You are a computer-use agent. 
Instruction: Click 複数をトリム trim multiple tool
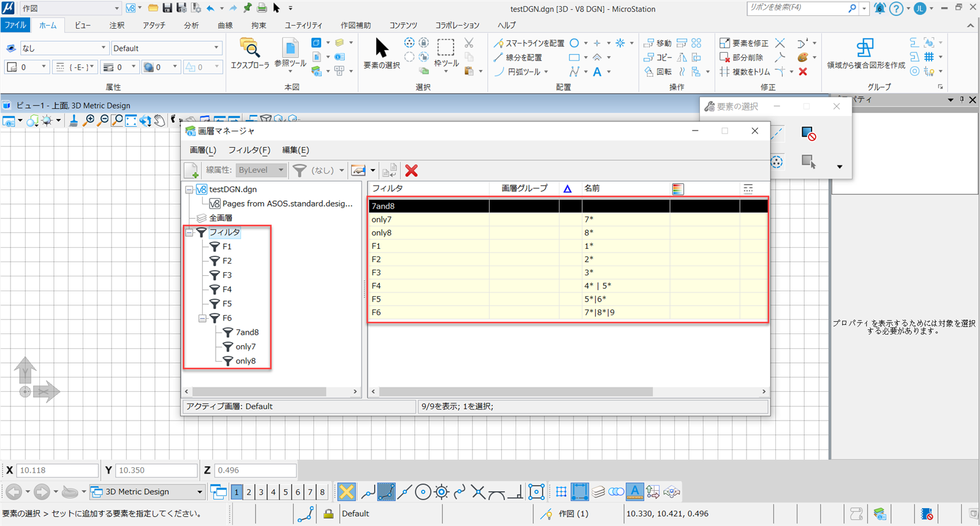coord(745,72)
